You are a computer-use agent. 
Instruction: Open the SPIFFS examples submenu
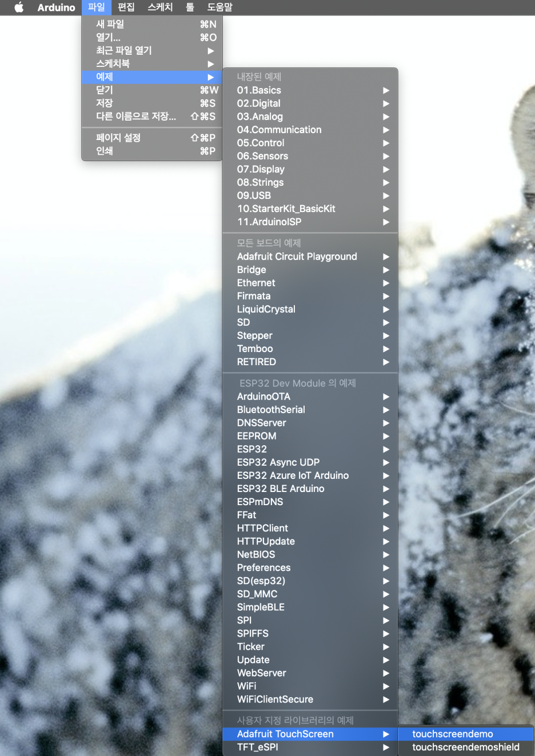tap(310, 633)
